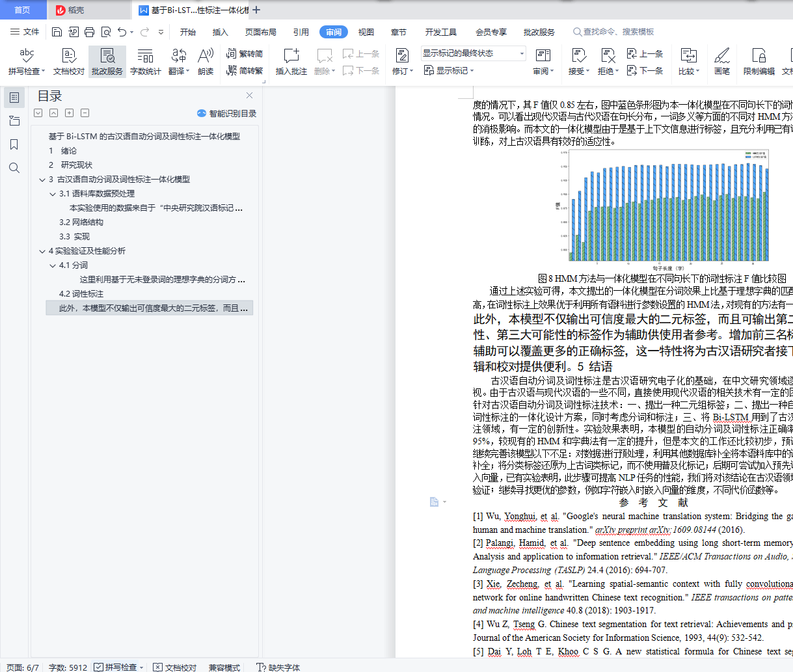Accept change with 接受 button
The image size is (793, 672).
click(578, 62)
